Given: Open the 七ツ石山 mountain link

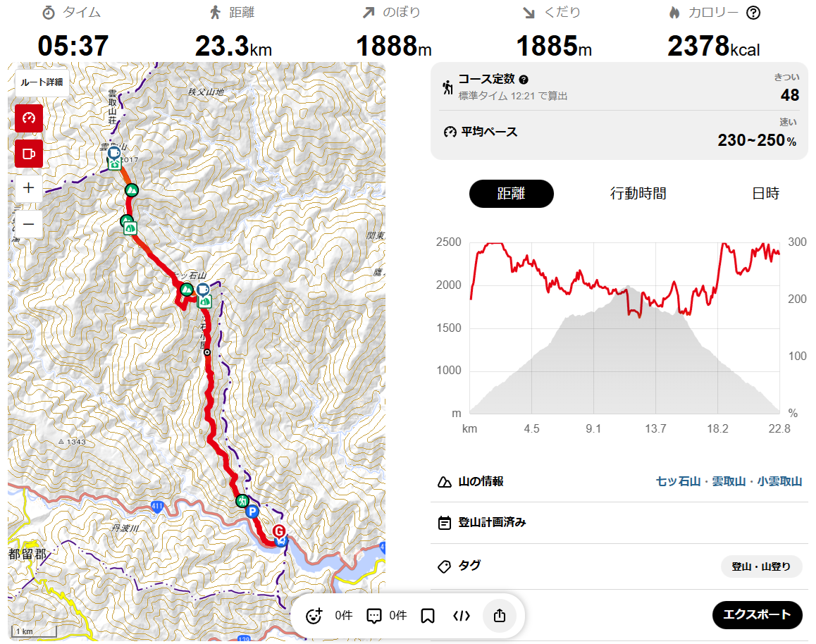Looking at the screenshot, I should [x=678, y=482].
